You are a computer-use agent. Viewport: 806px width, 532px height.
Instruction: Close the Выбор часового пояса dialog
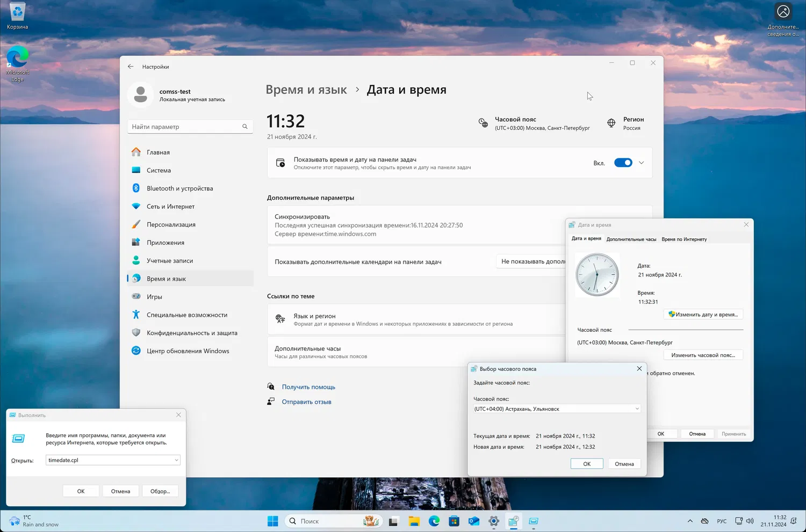[639, 369]
